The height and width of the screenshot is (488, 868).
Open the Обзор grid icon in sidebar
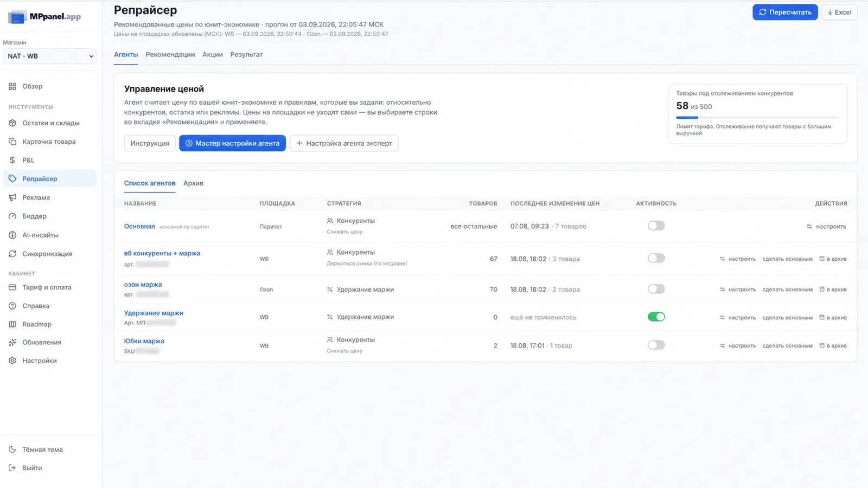(x=12, y=86)
